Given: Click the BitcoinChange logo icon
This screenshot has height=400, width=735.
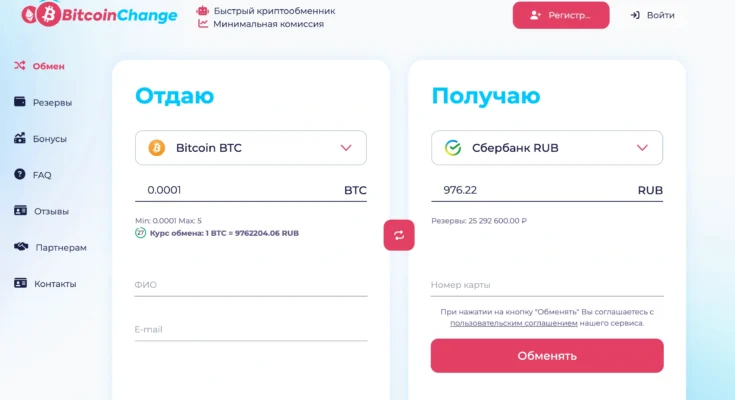Looking at the screenshot, I should click(x=41, y=14).
